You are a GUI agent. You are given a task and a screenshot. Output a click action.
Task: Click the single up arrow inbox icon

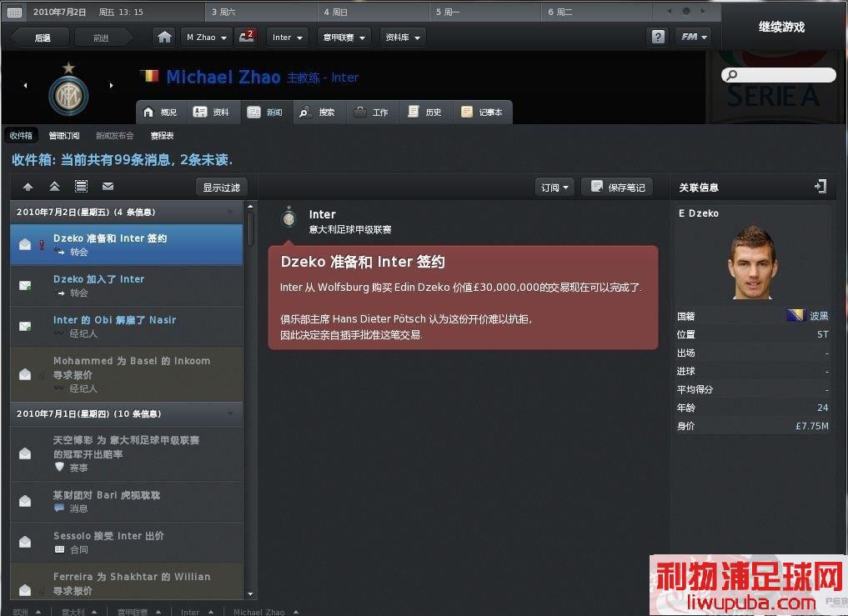pos(28,187)
